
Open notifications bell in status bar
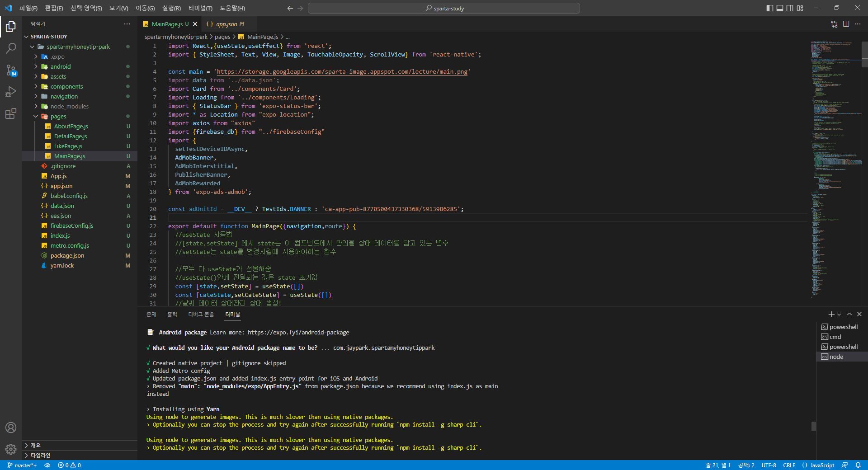point(858,465)
